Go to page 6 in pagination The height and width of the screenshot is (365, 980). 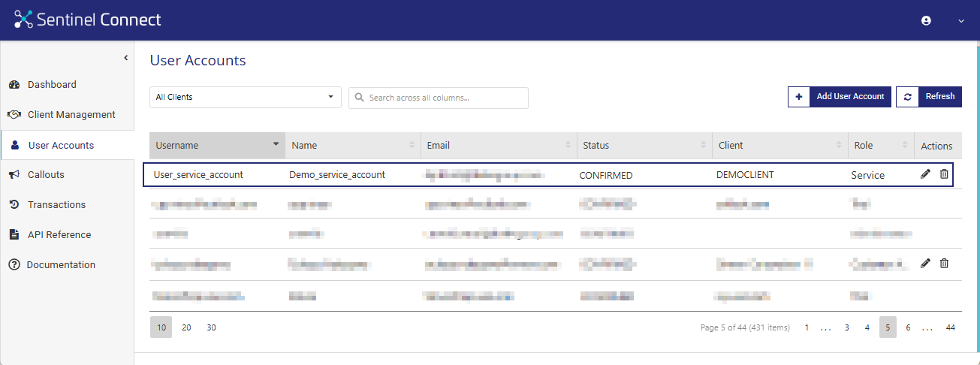click(x=908, y=327)
